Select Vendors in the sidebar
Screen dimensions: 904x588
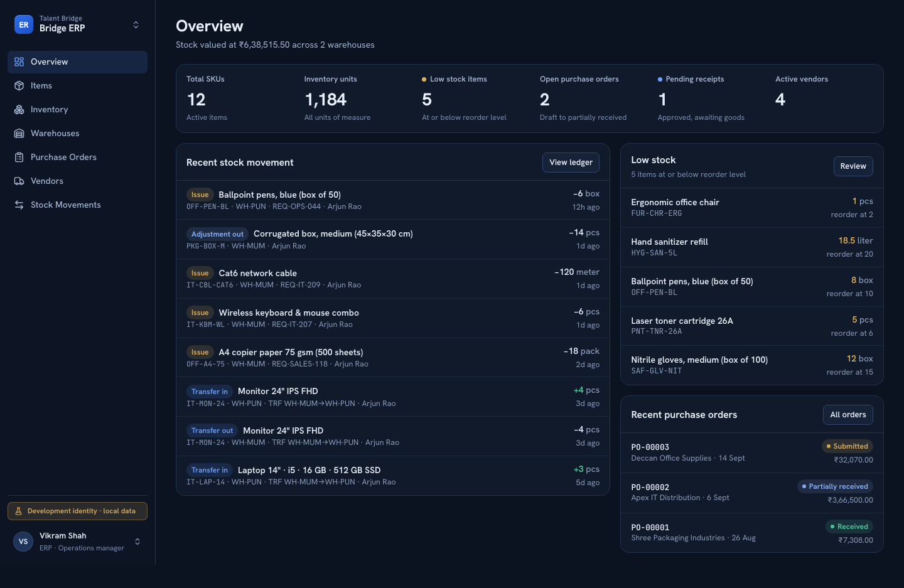pos(77,181)
